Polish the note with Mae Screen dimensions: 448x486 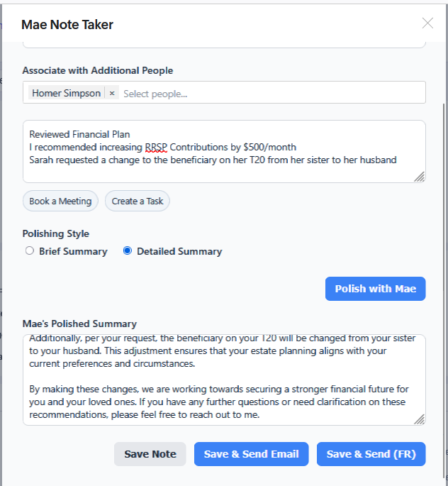pos(375,289)
